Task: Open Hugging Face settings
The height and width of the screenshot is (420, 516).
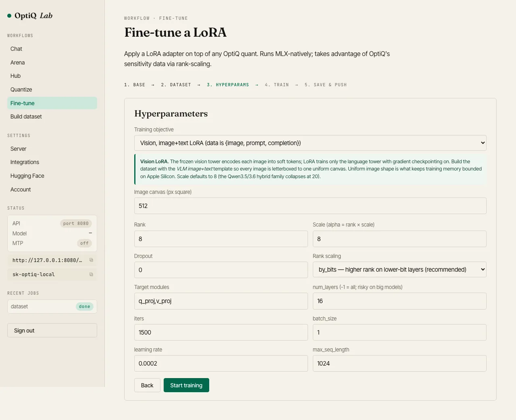Action: coord(52,176)
